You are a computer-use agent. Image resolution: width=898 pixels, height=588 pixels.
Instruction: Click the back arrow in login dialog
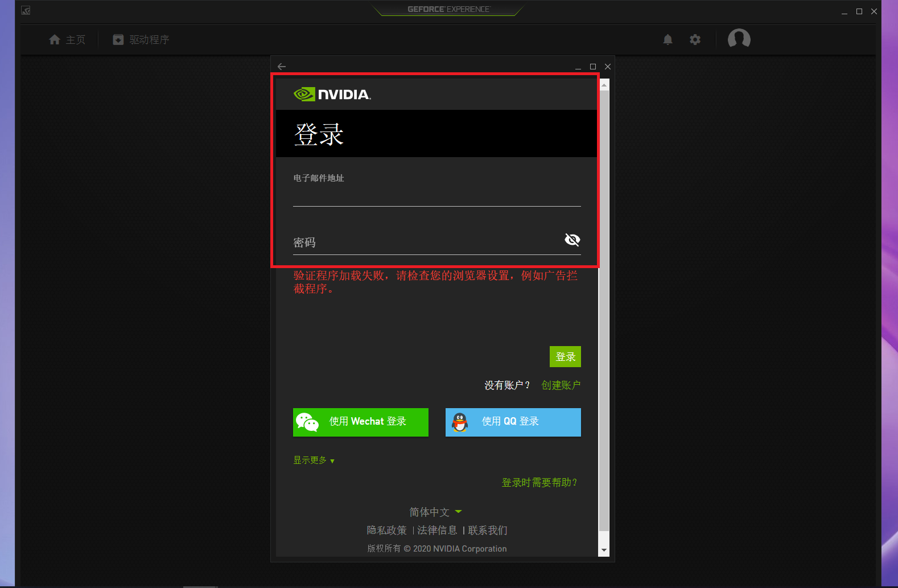[282, 67]
